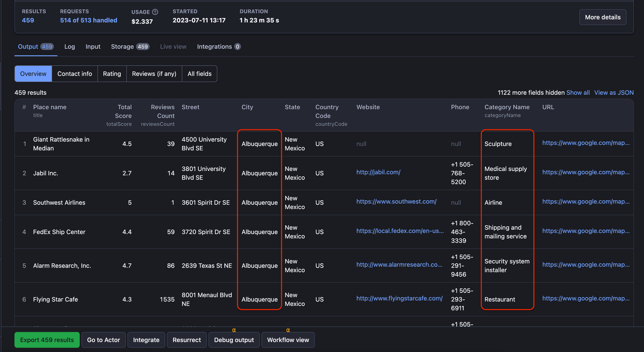Click the Sculpture category cell
The image size is (644, 352).
coord(498,144)
